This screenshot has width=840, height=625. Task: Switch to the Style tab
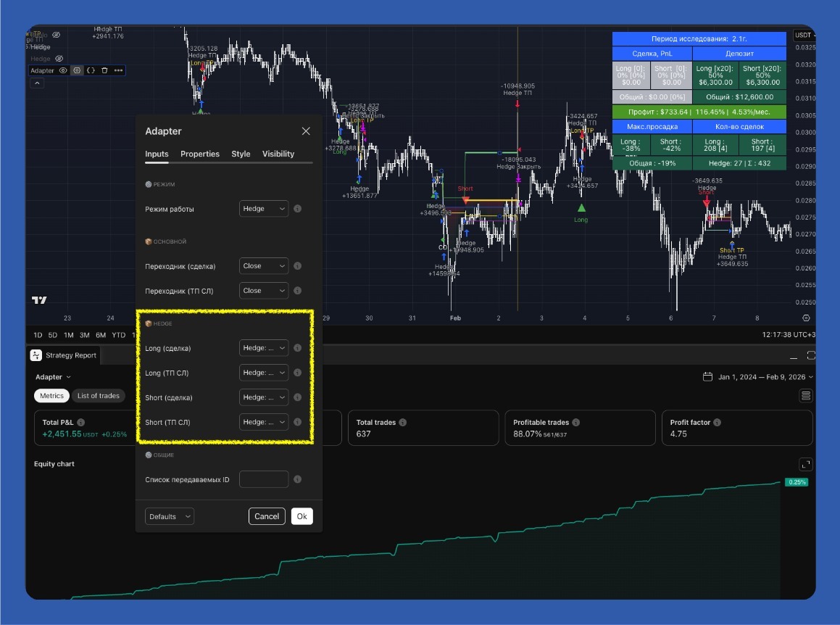coord(241,154)
